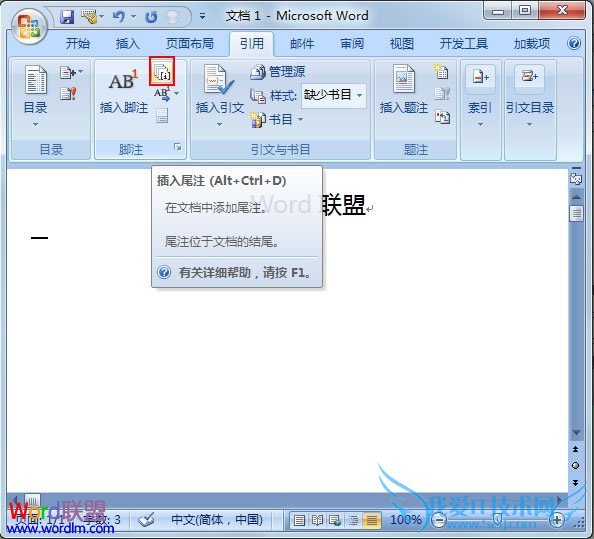Open the 插入 Insert tab
This screenshot has width=594, height=539.
(x=128, y=44)
